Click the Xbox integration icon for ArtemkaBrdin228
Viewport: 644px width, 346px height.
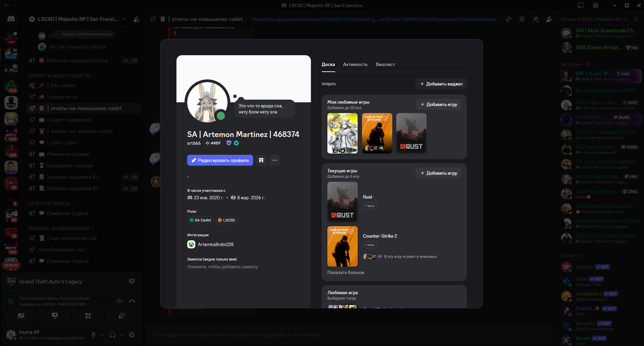coord(191,244)
